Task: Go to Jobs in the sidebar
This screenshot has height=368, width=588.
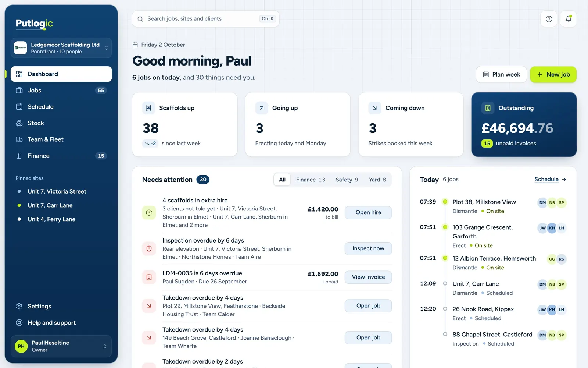Action: point(61,91)
